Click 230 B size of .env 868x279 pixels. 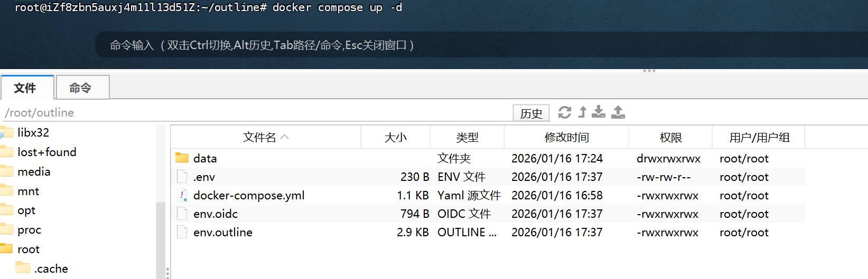tap(415, 177)
